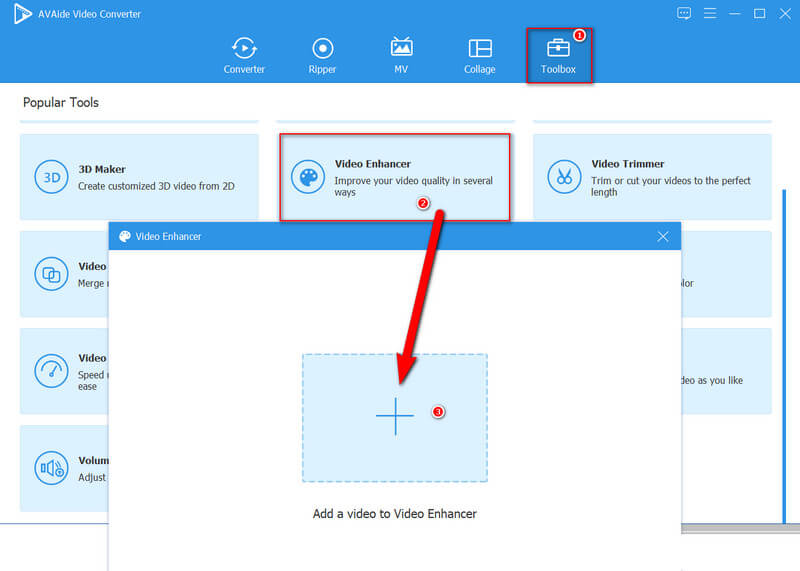The image size is (800, 571).
Task: Open the Video Enhancer tool card
Action: click(395, 177)
